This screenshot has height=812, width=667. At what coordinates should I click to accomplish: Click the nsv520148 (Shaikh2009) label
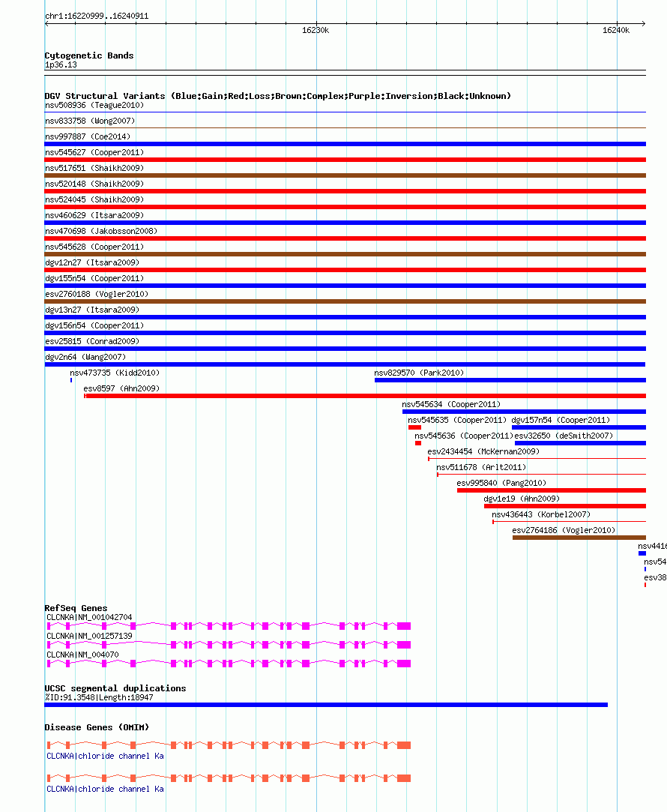[x=94, y=184]
